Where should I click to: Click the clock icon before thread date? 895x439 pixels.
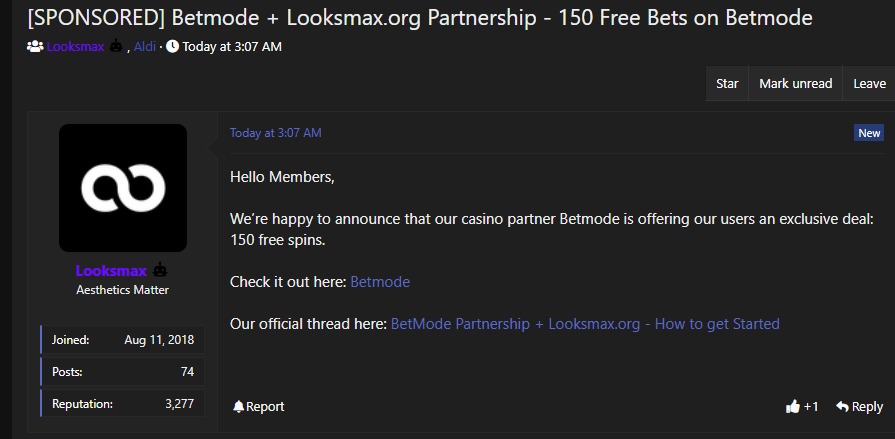[172, 47]
